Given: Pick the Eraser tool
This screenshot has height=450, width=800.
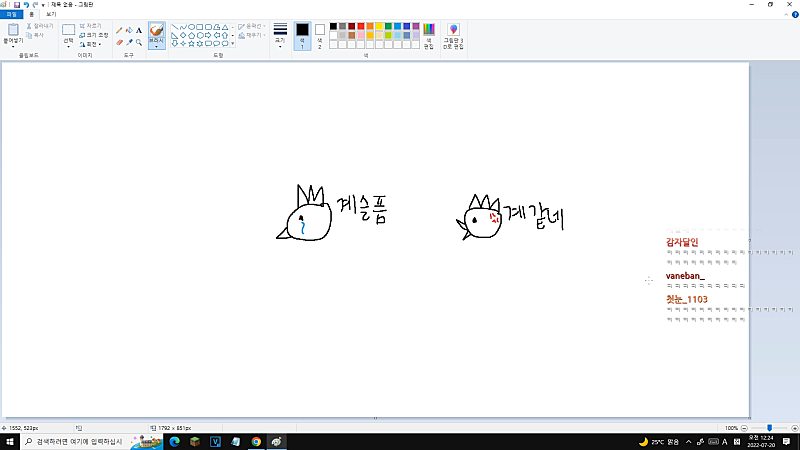Looking at the screenshot, I should point(119,42).
